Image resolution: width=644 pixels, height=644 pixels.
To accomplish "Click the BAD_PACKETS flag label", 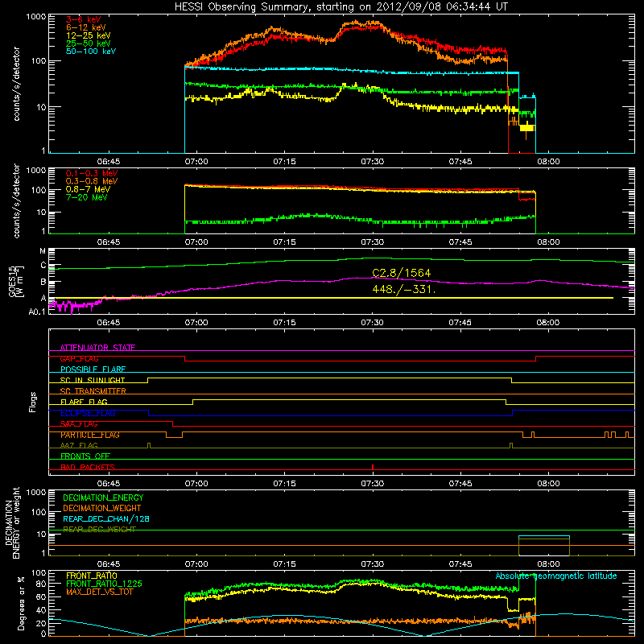I will click(x=88, y=467).
